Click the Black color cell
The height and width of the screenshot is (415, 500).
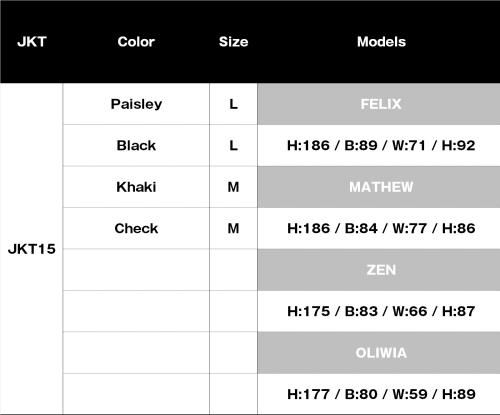coord(136,146)
